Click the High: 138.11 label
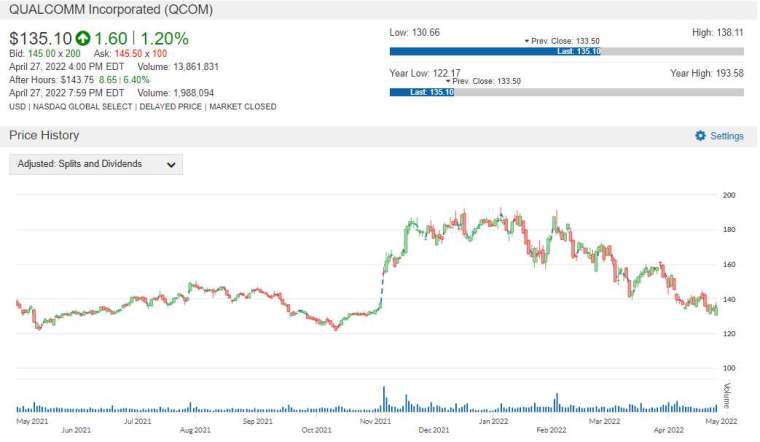The height and width of the screenshot is (442, 760). tap(718, 32)
